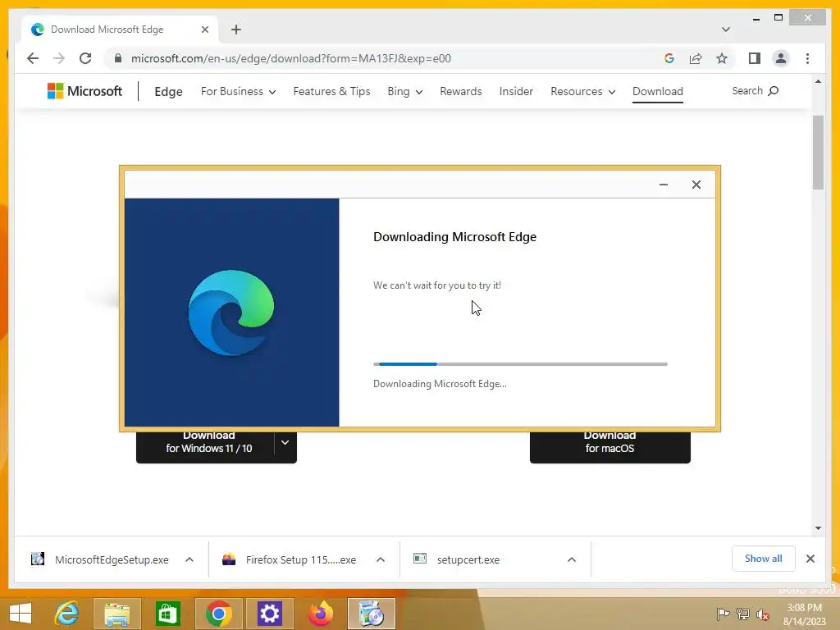Minimize the Edge installer dialog
This screenshot has height=630, width=840.
click(663, 185)
